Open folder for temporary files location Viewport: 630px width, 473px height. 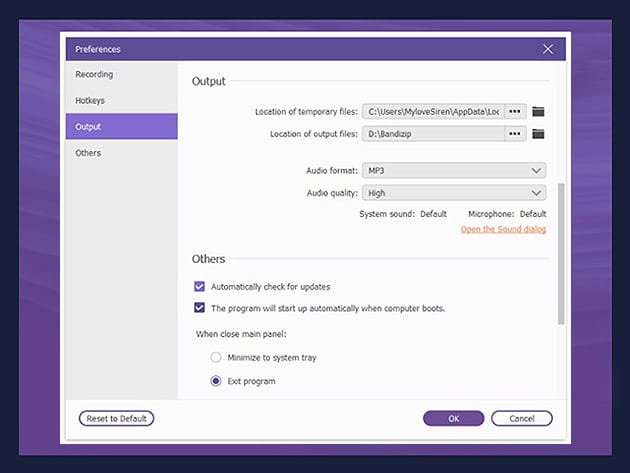point(538,111)
